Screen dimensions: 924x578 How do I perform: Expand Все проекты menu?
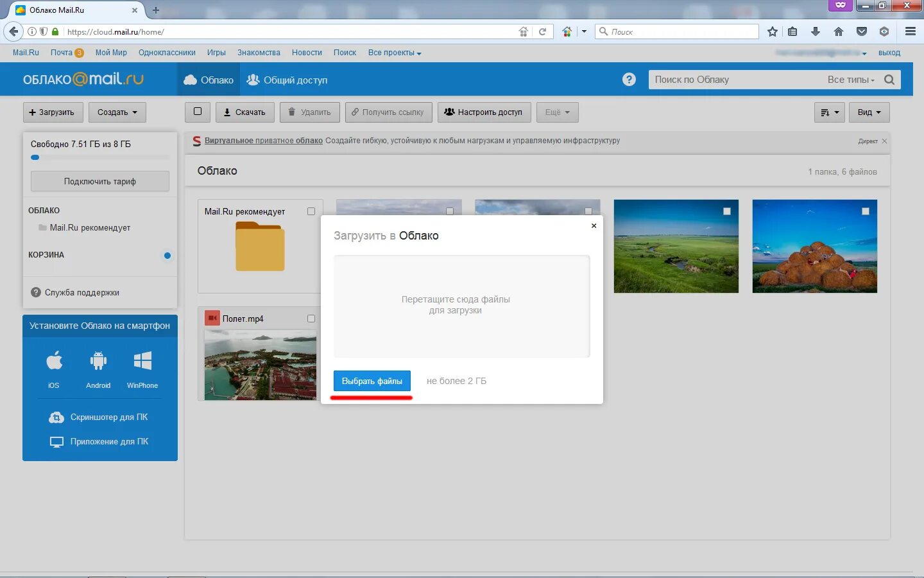[395, 53]
